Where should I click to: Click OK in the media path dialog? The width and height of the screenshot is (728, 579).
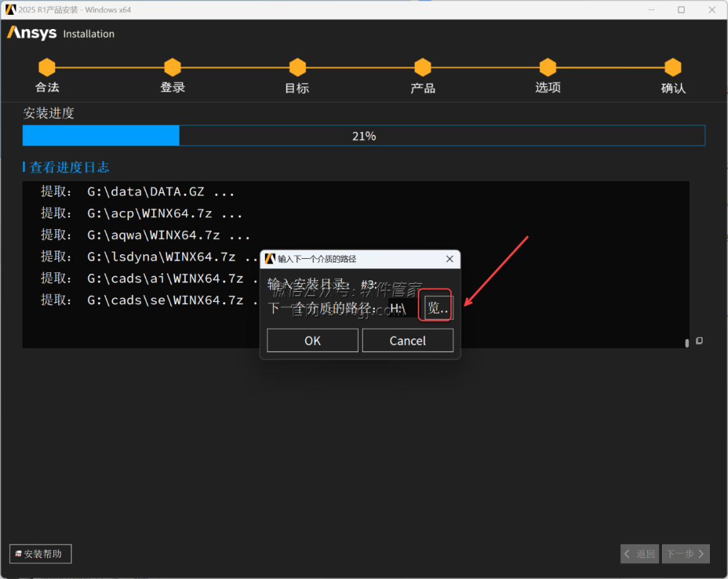(313, 340)
